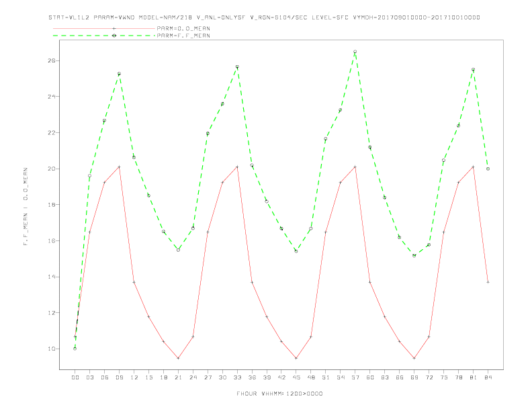This screenshot has height=411, width=532.
Task: Click x-axis tick label 36
Action: [x=252, y=377]
